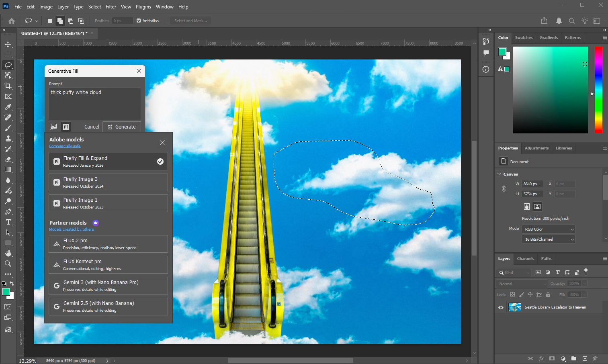The height and width of the screenshot is (364, 608).
Task: Add a layer mask to the layer
Action: pos(552,359)
